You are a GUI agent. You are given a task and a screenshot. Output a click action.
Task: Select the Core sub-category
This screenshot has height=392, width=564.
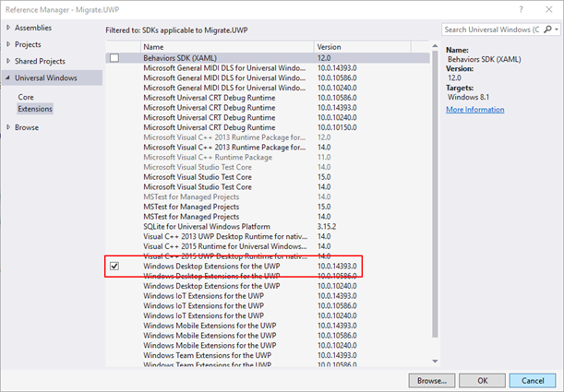click(x=26, y=97)
